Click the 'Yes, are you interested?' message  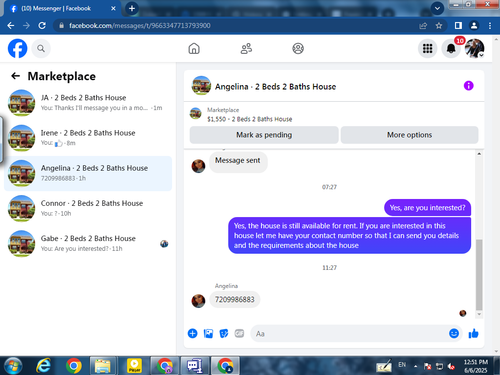coord(427,208)
